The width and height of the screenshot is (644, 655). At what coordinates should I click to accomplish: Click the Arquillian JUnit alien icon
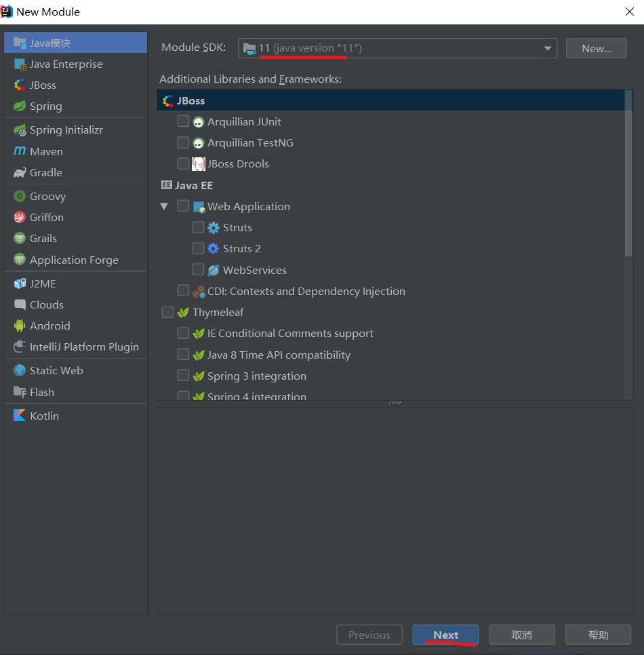[199, 122]
